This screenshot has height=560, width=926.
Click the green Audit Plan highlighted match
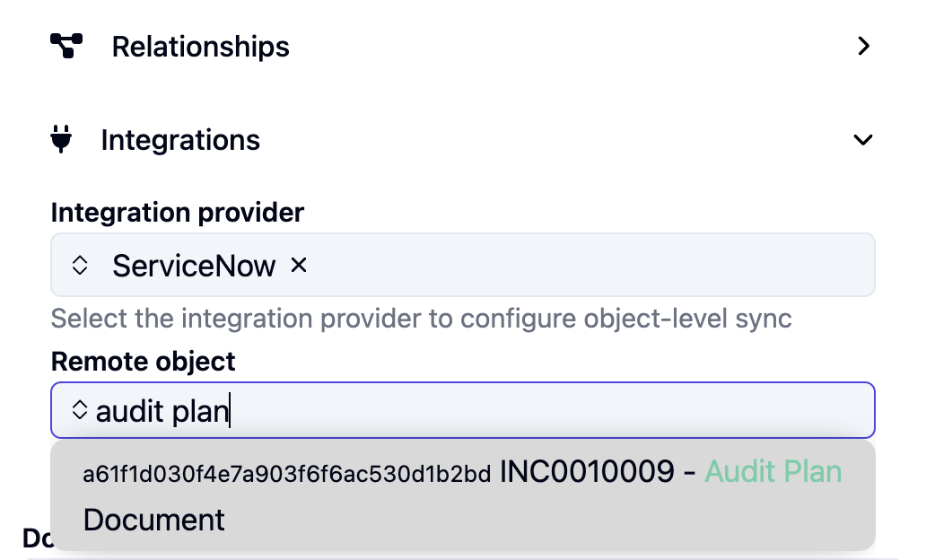pos(773,471)
